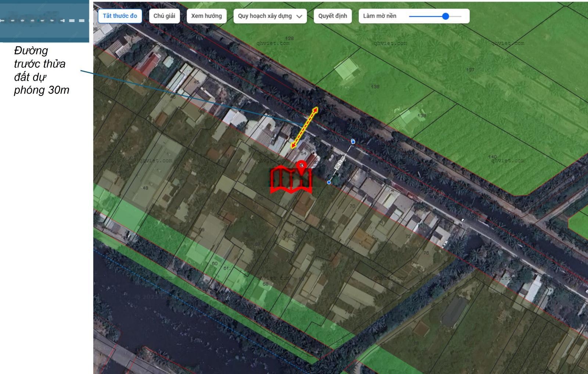Select the lower blue measurement endpoint

point(329,182)
